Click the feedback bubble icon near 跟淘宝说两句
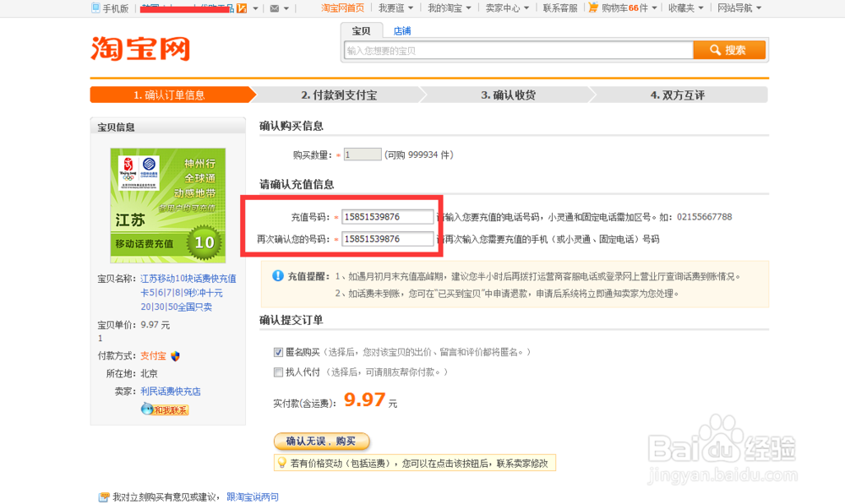The width and height of the screenshot is (845, 504). coord(103,497)
